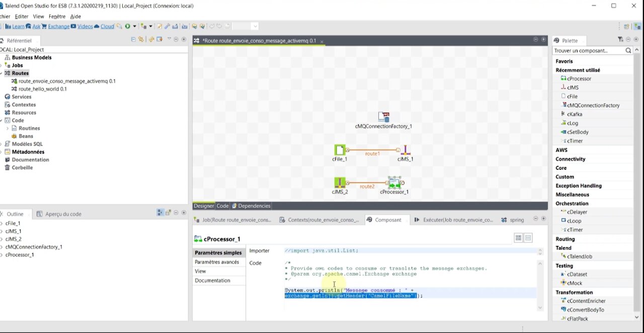Open the Fenêtre menu
This screenshot has width=644, height=333.
point(57,17)
